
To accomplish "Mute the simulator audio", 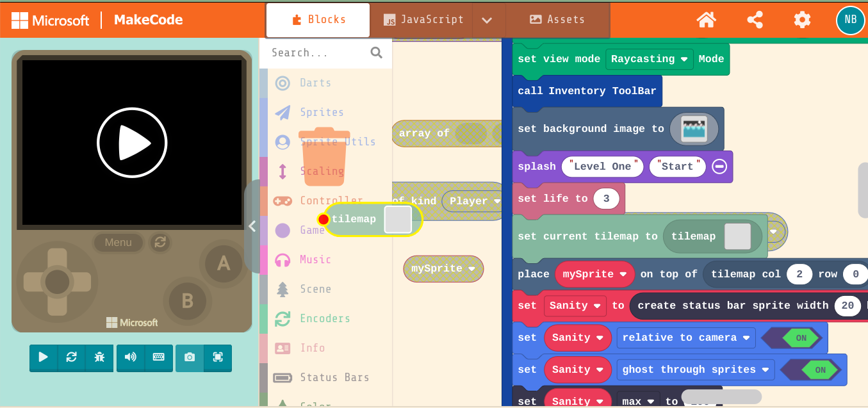I will (x=131, y=357).
